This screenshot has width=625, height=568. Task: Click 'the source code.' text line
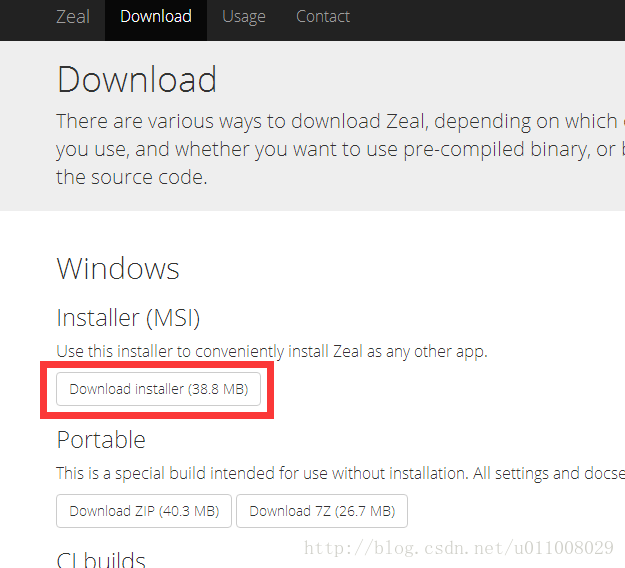click(132, 177)
